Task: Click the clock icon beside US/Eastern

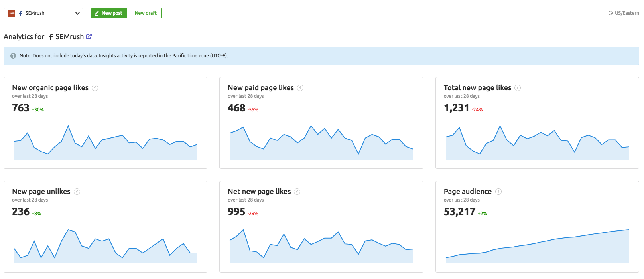Action: point(611,13)
